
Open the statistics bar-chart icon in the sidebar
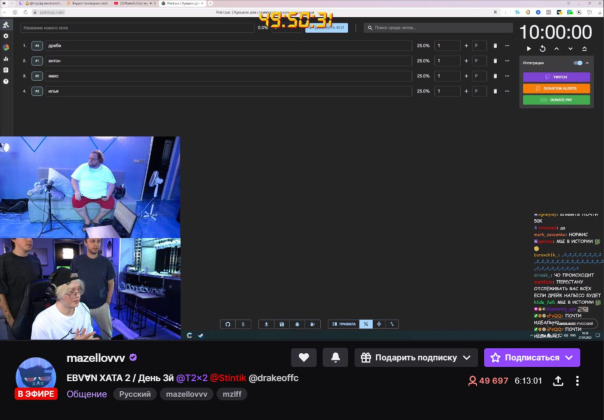[x=6, y=59]
